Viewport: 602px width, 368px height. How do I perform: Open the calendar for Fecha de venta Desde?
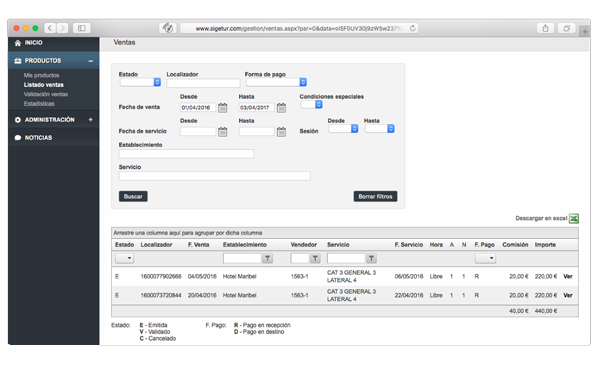pyautogui.click(x=223, y=108)
